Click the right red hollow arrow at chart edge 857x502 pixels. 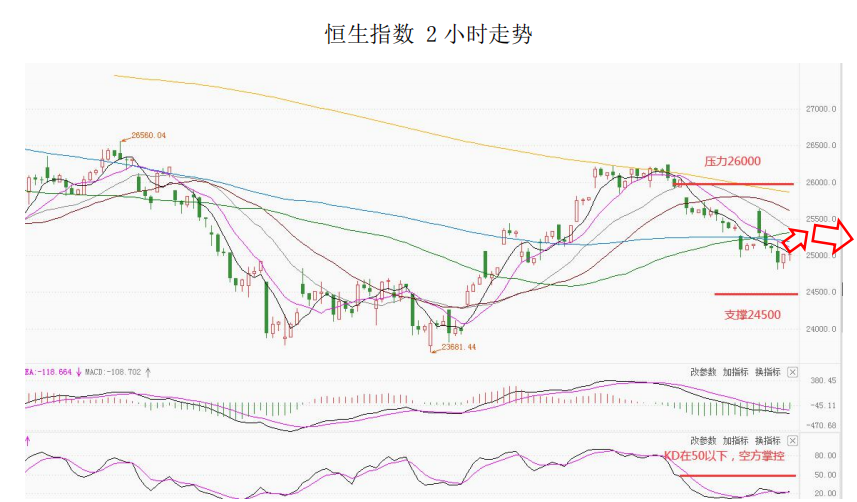click(x=831, y=235)
